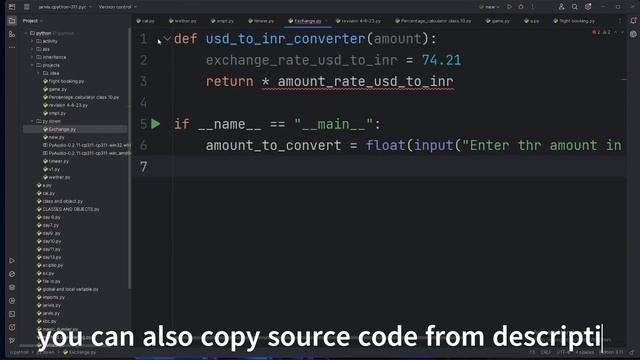Open the editor tabs overflow menu

(x=620, y=21)
